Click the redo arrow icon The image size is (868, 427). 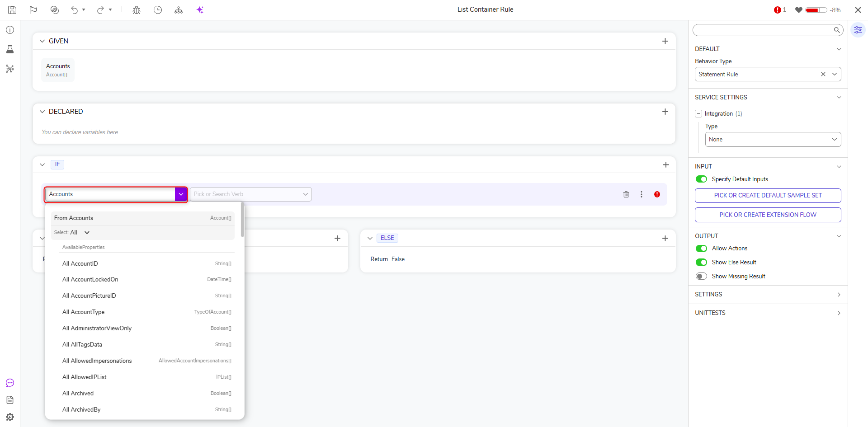pos(100,10)
